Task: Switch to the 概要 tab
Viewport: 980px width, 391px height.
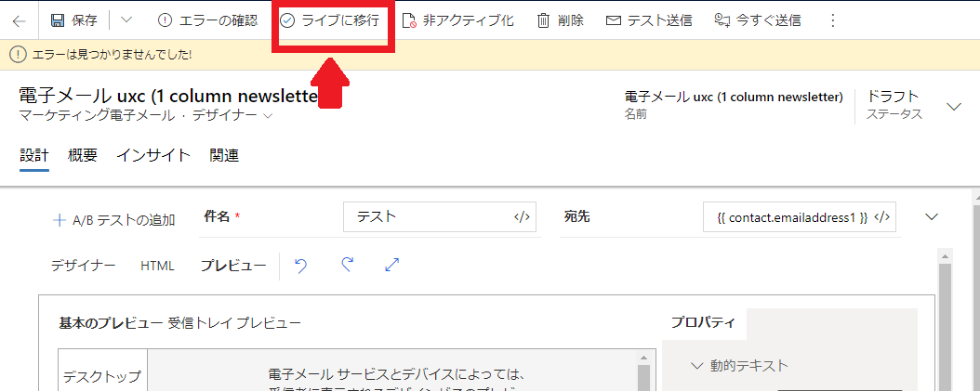Action: (83, 156)
